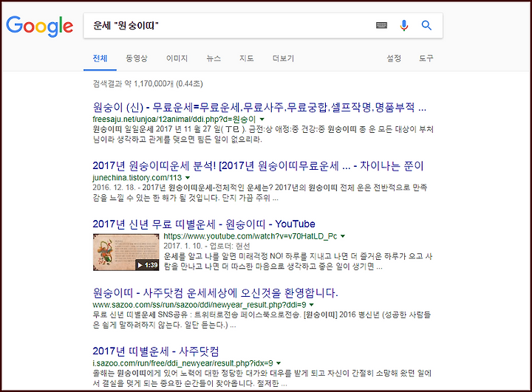This screenshot has width=532, height=392.
Task: Open result 원숭이 (신) - 무료운세
Action: pos(259,108)
